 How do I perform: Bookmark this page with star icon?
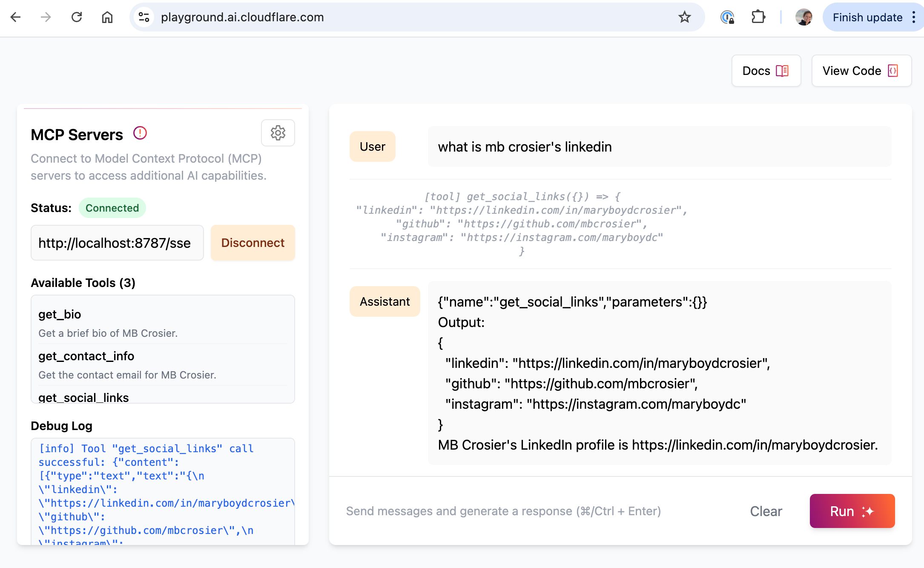pos(684,17)
